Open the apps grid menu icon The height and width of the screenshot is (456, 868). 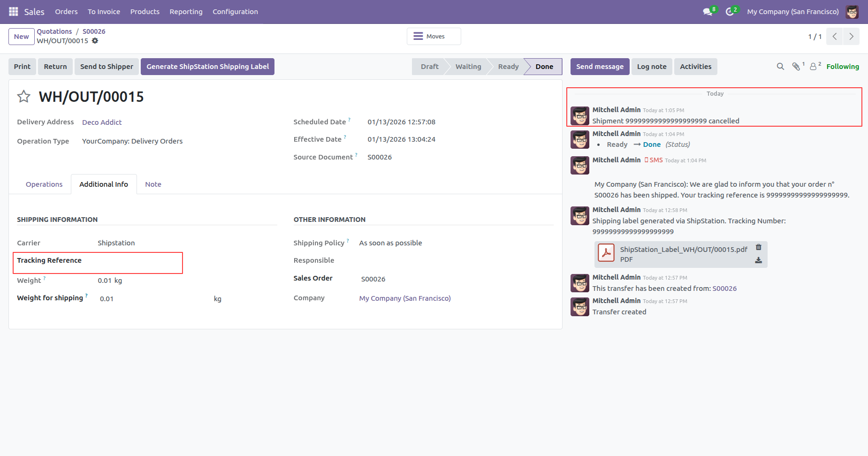tap(14, 11)
